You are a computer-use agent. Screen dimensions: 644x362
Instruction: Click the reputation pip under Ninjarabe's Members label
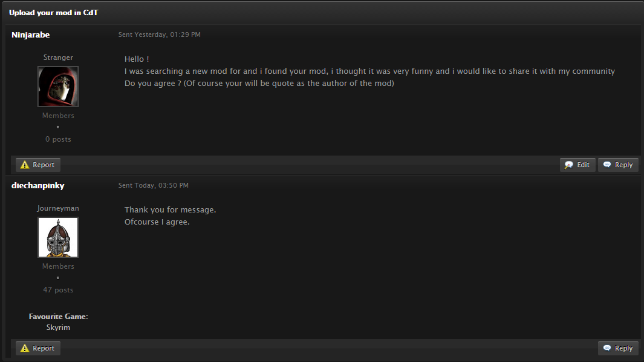click(58, 127)
